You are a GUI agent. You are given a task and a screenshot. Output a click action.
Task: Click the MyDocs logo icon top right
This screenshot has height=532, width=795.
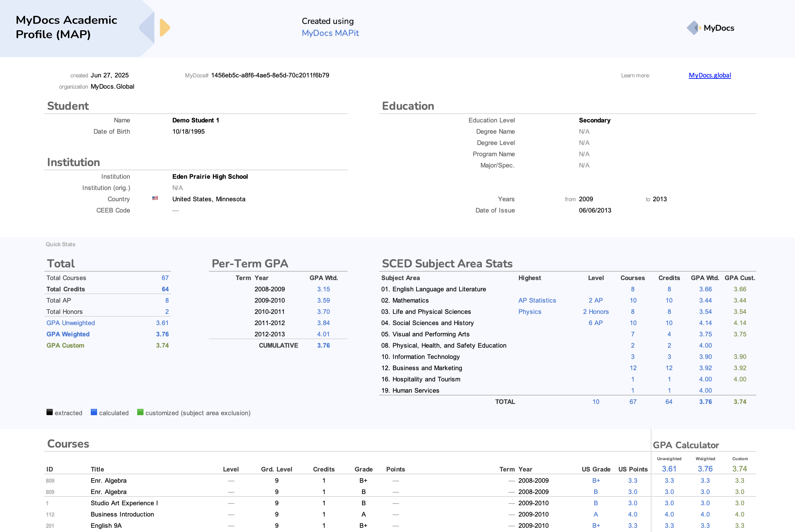click(x=693, y=28)
